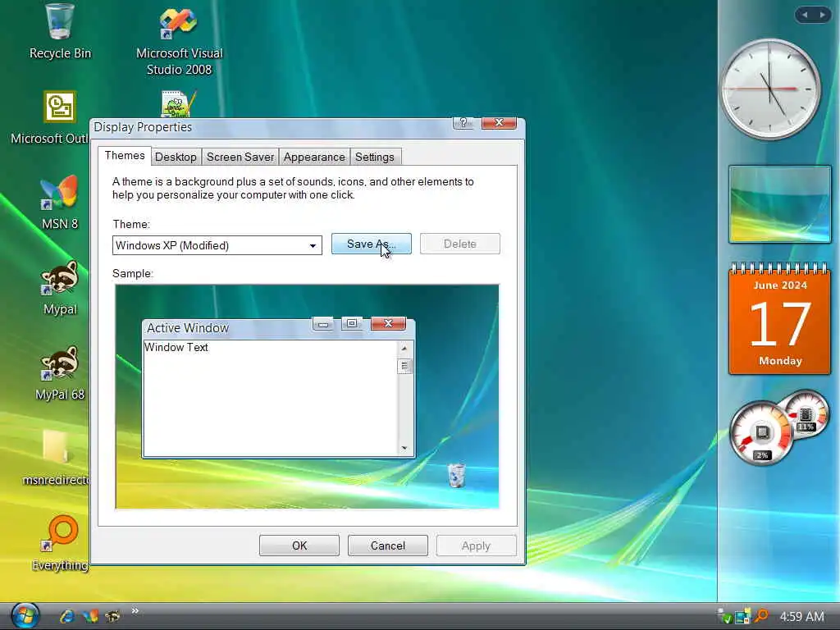Switch to the Appearance tab
The height and width of the screenshot is (630, 840).
tap(314, 157)
